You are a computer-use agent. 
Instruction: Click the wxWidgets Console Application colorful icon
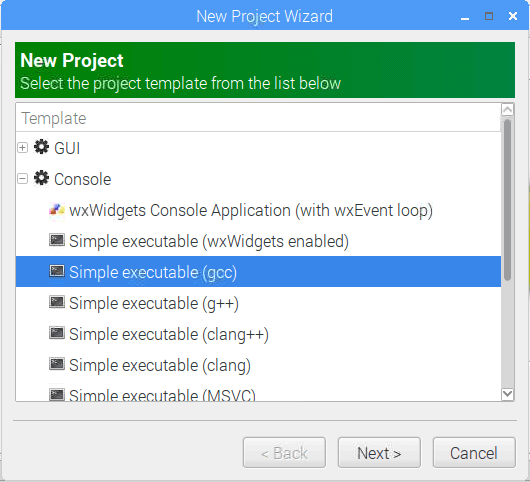click(56, 210)
